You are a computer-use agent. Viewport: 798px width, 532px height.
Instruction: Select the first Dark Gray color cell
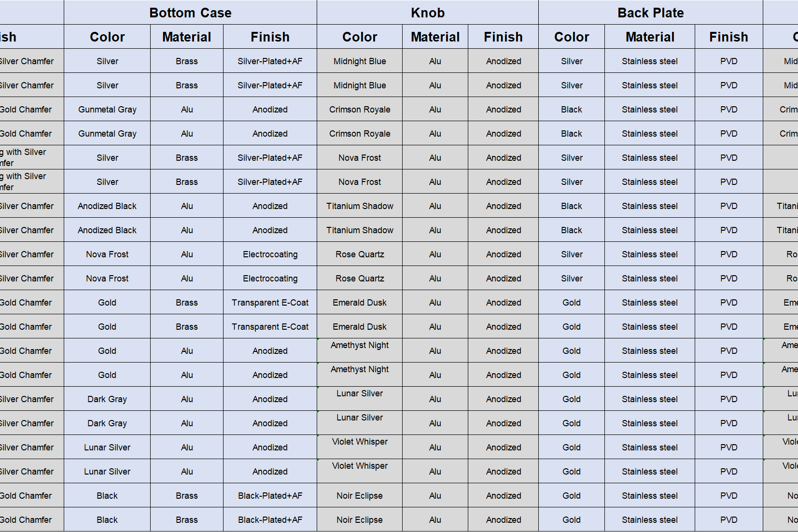pyautogui.click(x=107, y=399)
